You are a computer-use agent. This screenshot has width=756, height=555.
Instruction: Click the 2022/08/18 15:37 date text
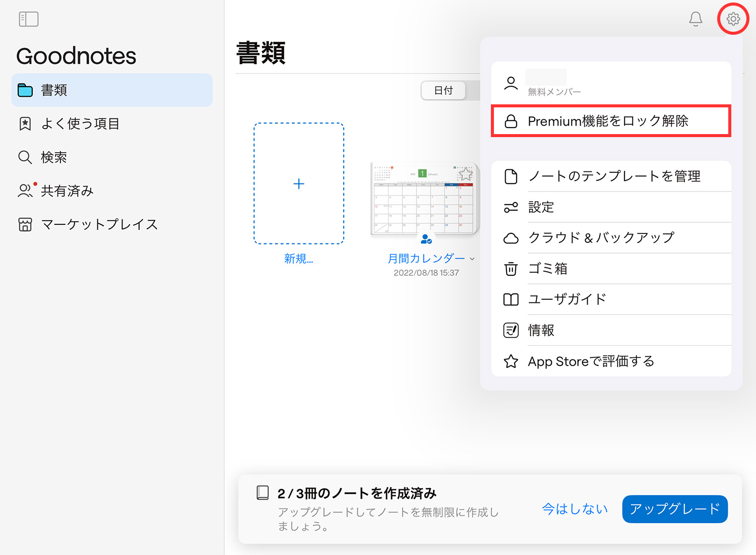coord(426,273)
